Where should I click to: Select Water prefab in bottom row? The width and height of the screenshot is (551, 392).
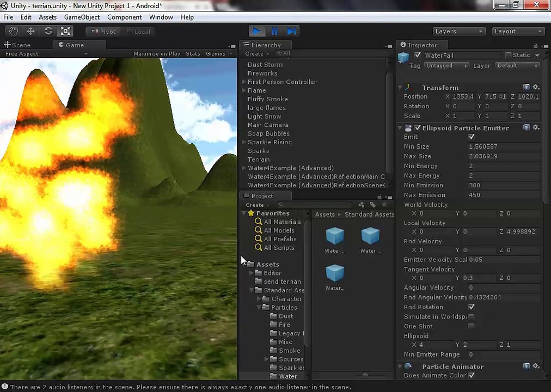[335, 273]
